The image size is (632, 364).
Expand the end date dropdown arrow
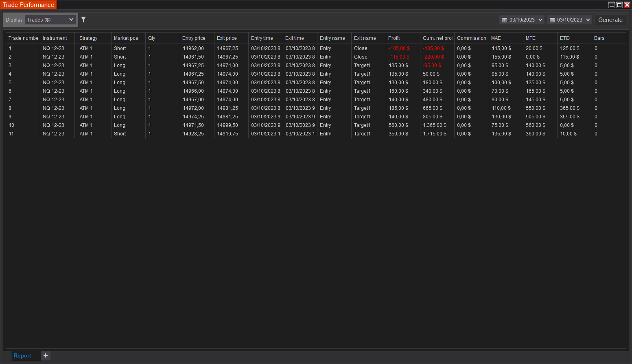pyautogui.click(x=588, y=20)
